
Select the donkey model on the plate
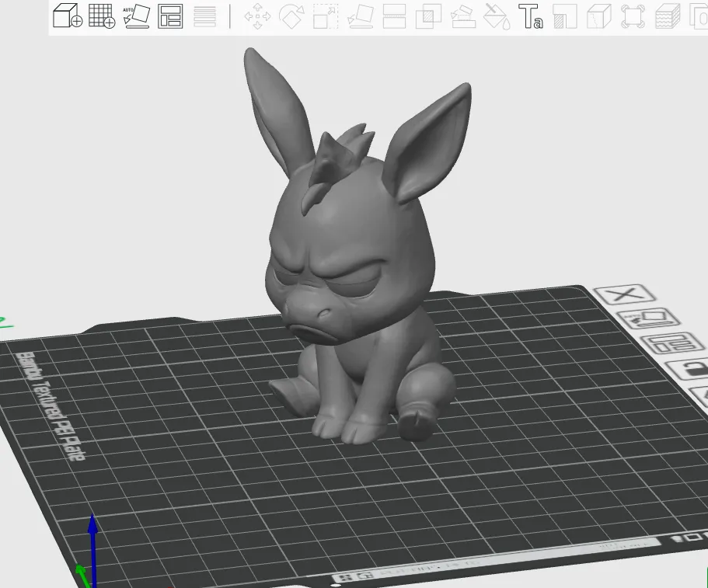pyautogui.click(x=357, y=271)
